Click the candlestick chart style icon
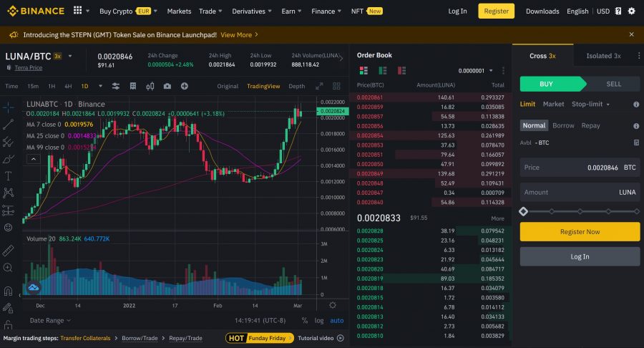The image size is (644, 348). point(150,86)
